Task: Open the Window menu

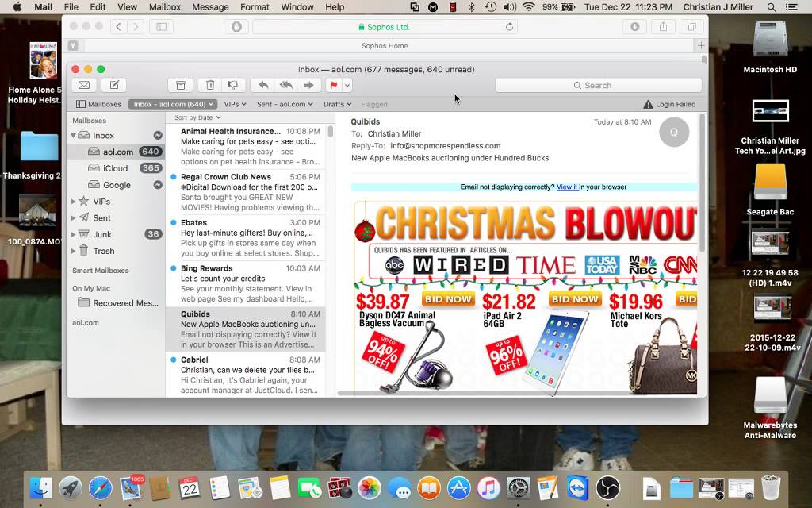Action: pos(297,6)
